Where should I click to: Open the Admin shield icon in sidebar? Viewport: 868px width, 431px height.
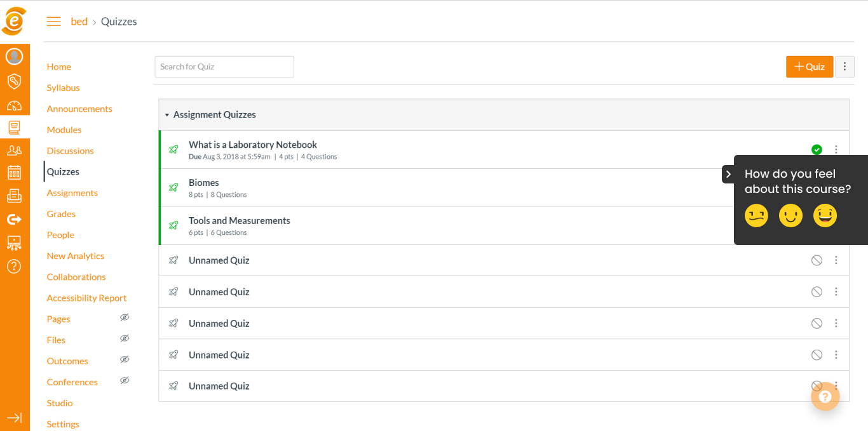tap(15, 81)
